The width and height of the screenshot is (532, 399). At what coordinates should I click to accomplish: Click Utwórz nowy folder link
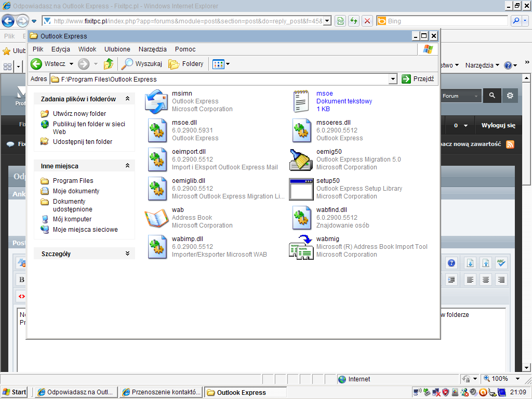(x=79, y=114)
